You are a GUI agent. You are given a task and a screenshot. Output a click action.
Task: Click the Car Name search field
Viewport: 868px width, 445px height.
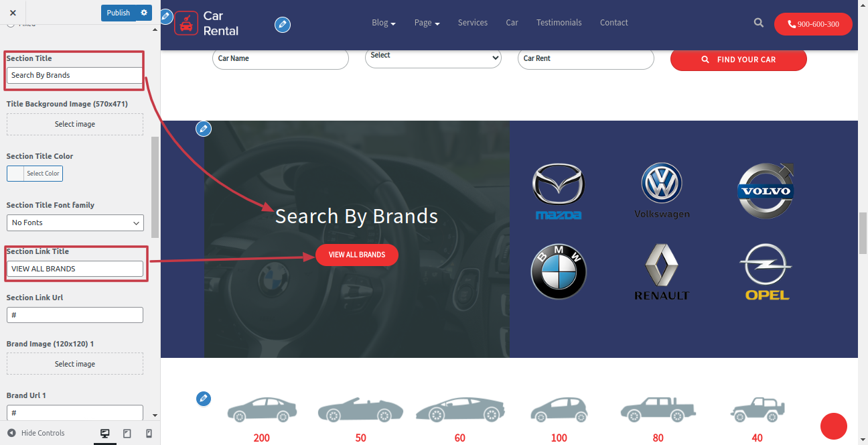tap(281, 58)
